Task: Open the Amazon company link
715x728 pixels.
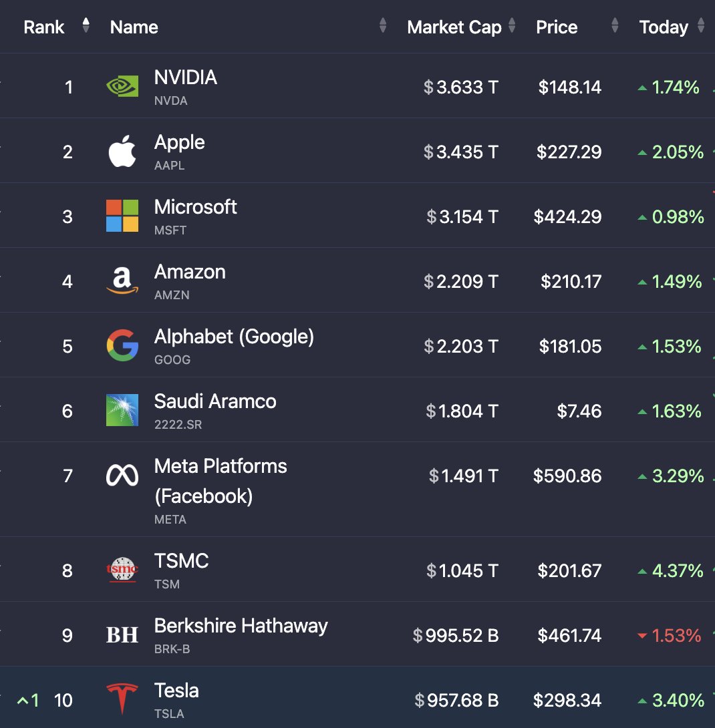Action: point(190,272)
